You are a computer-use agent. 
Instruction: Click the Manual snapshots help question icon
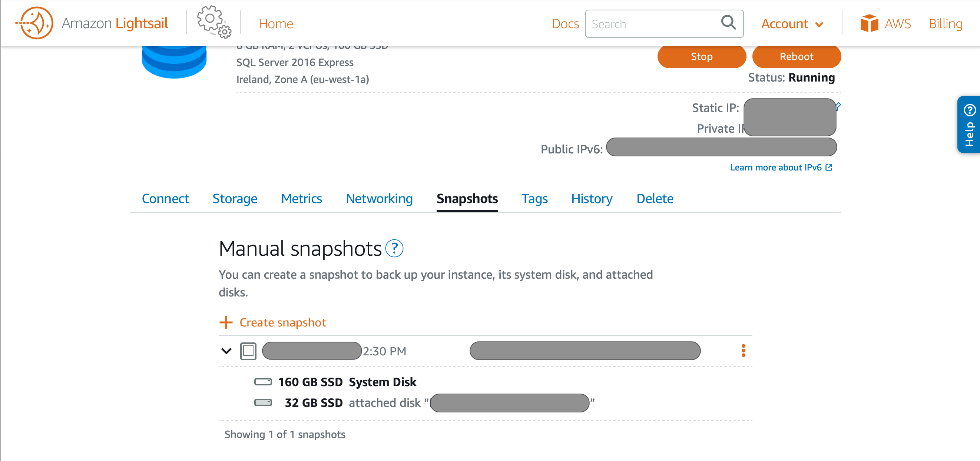tap(394, 249)
